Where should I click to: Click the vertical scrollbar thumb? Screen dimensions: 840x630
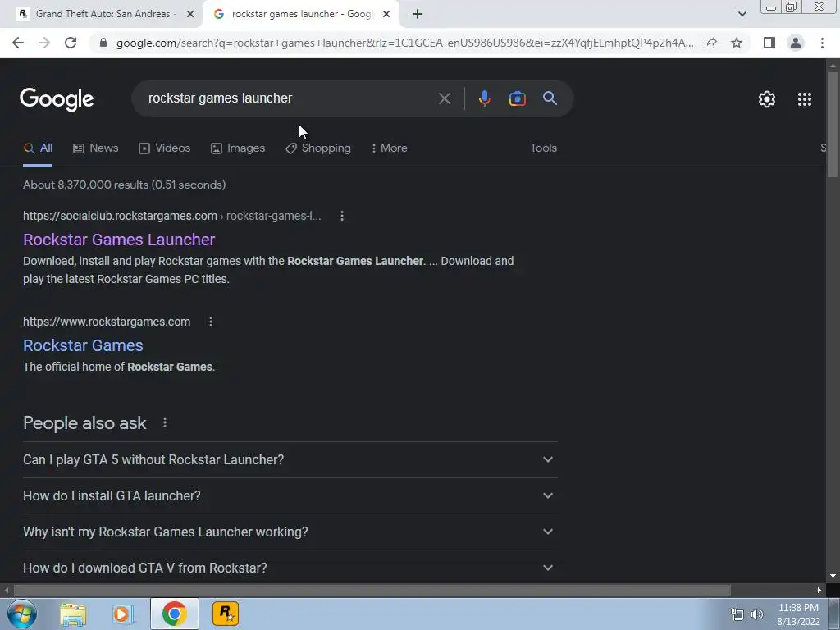(833, 124)
